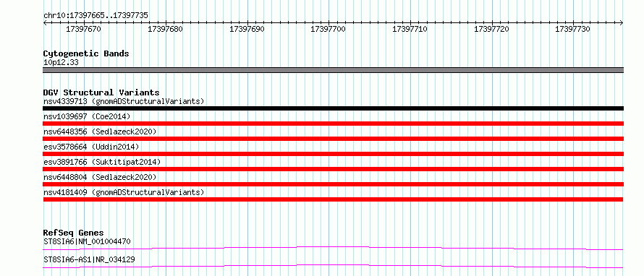Select ruler position 17397690
644x276 pixels.
(x=247, y=30)
